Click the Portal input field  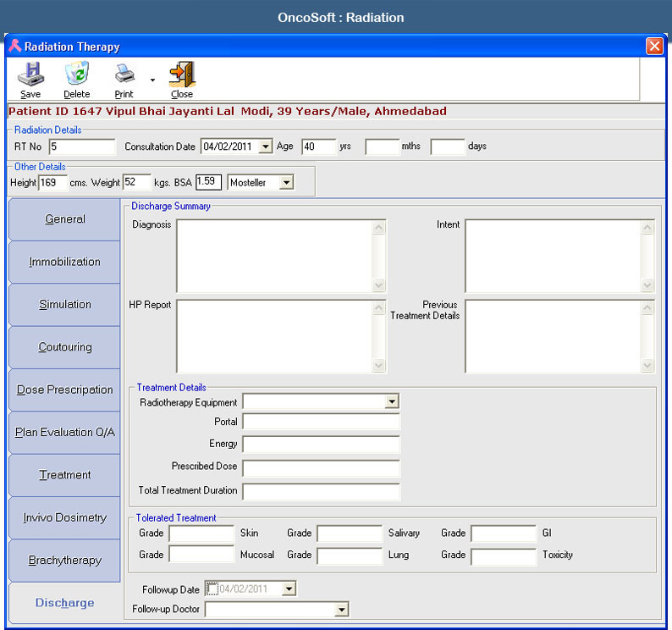coord(321,422)
